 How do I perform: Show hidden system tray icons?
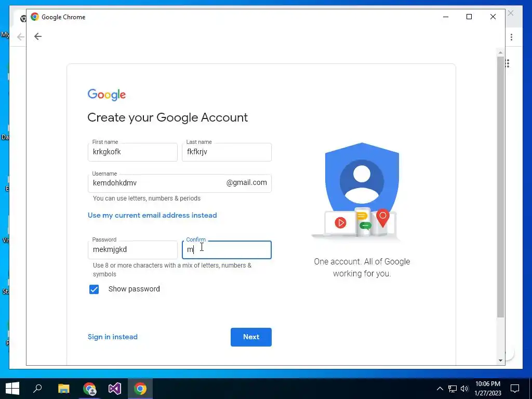440,389
